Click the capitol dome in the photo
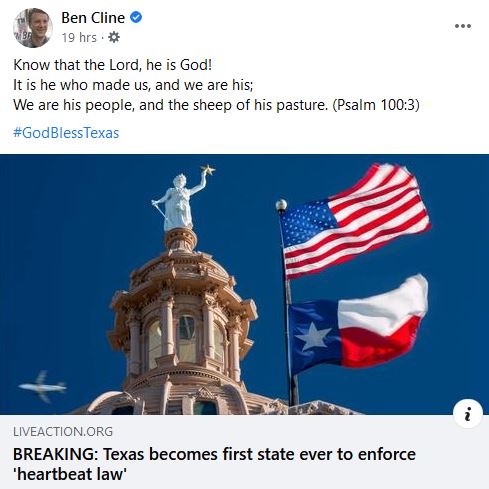 [182, 322]
